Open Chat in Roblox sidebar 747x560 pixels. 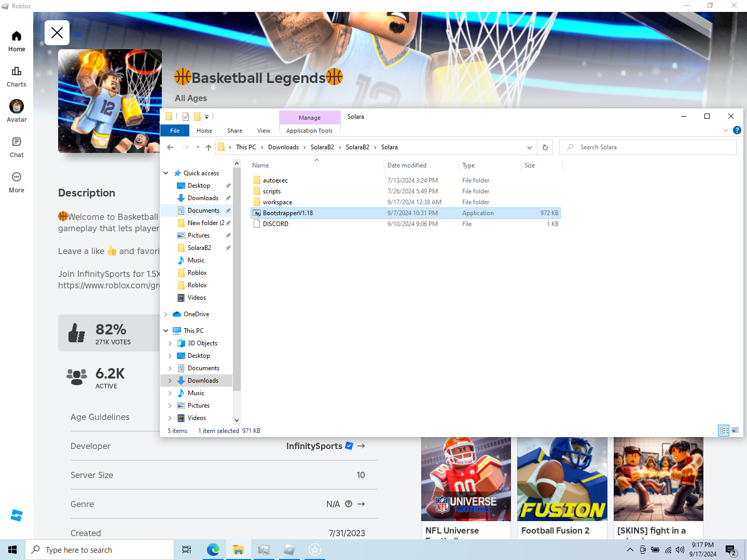point(17,147)
